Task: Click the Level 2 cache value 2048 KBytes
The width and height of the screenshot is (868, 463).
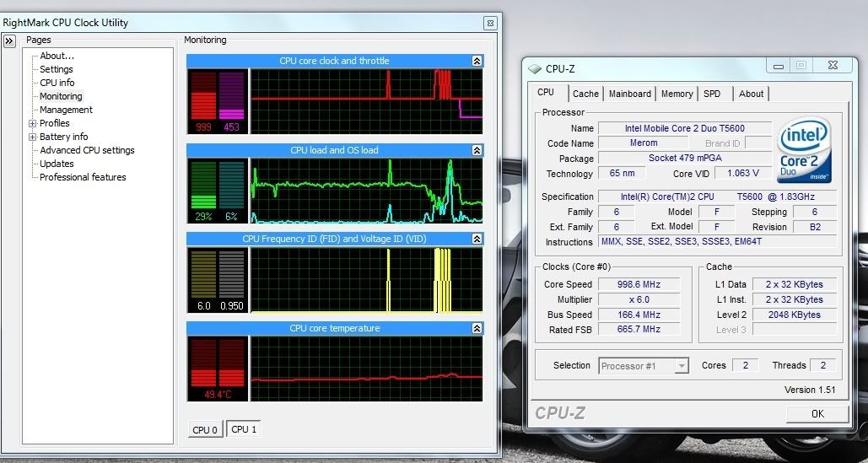Action: 794,315
